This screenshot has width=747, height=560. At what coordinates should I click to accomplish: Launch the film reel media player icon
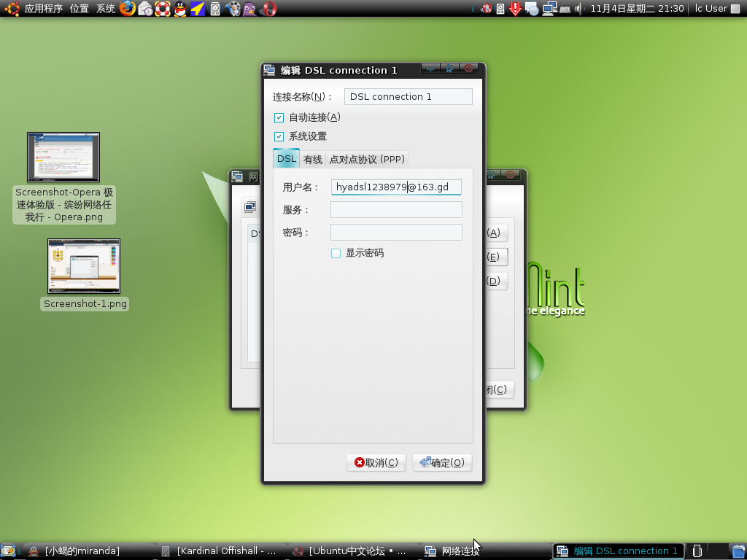pos(233,9)
